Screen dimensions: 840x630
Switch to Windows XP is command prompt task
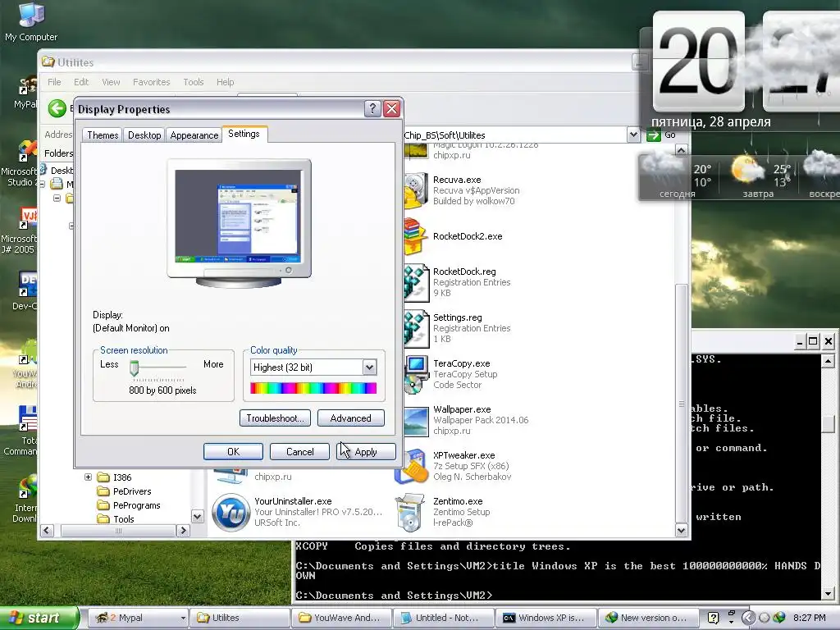tap(546, 618)
